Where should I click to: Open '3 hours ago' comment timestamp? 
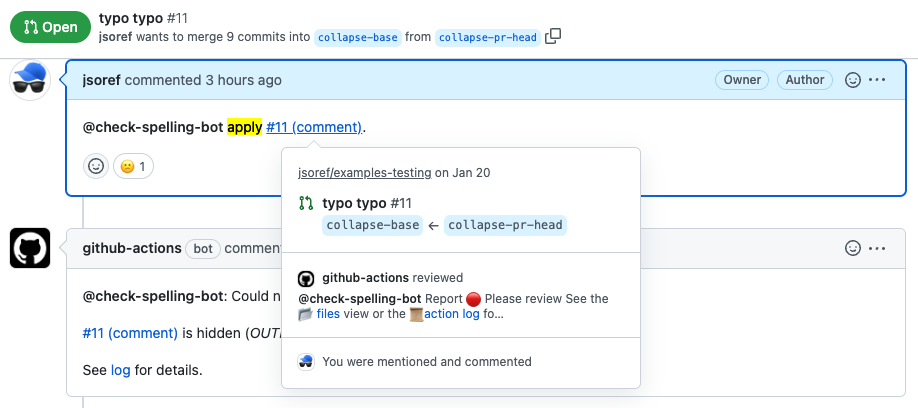[x=243, y=80]
